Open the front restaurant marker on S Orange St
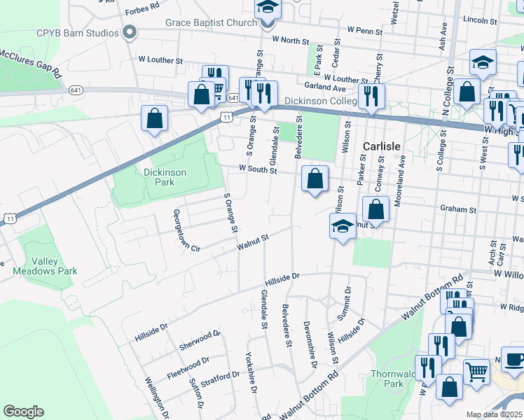The image size is (524, 420). click(x=264, y=96)
